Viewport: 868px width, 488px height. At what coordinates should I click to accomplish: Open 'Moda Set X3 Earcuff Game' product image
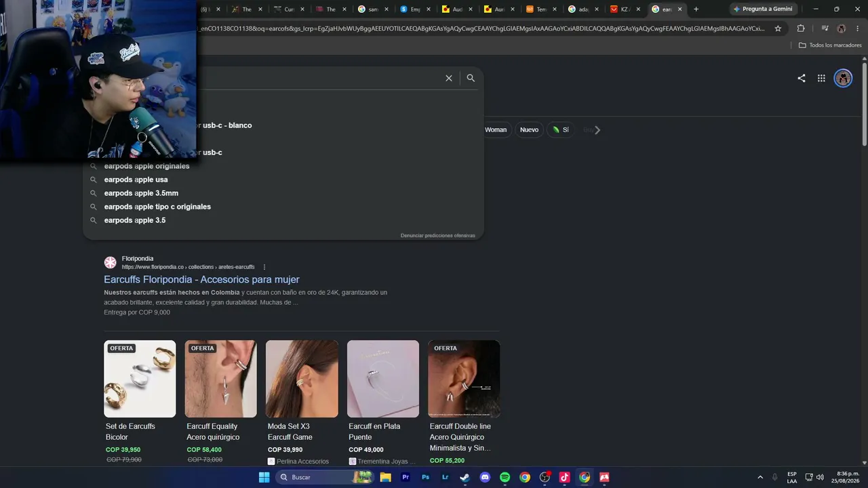coord(302,379)
